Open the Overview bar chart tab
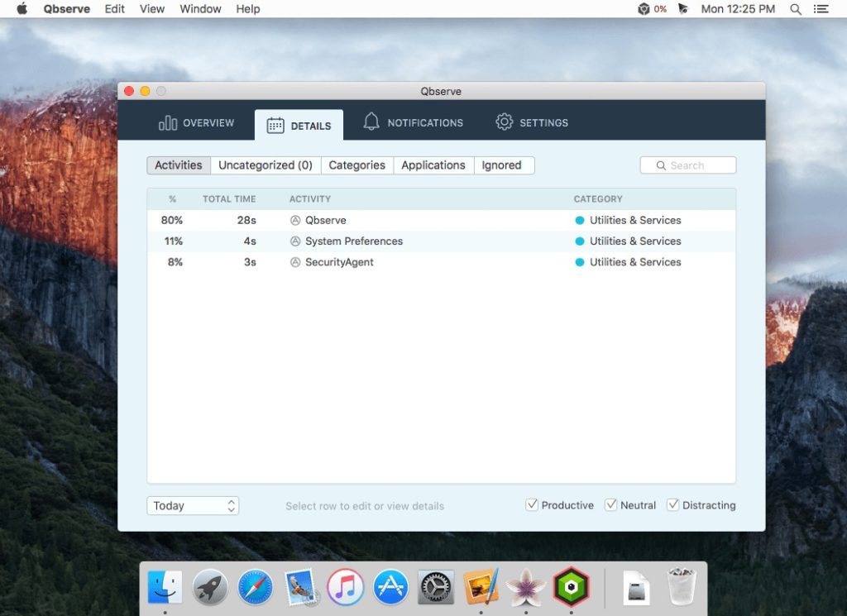Image resolution: width=847 pixels, height=616 pixels. click(x=196, y=122)
